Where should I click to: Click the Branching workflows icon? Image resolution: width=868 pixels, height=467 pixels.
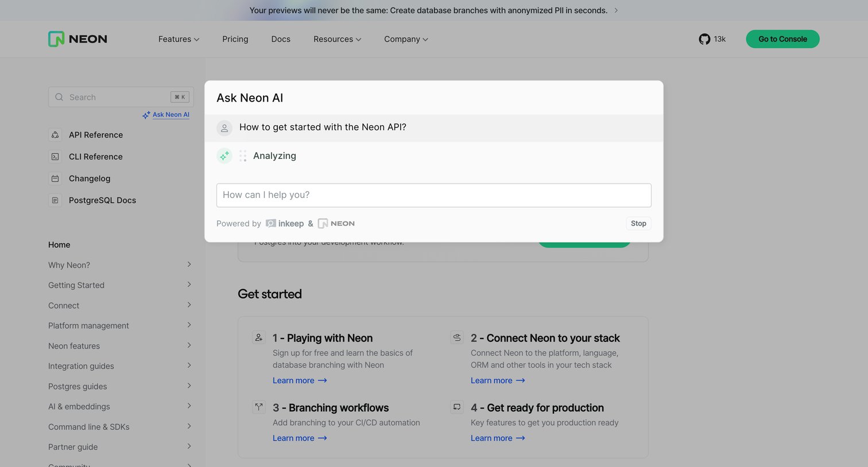(x=259, y=407)
